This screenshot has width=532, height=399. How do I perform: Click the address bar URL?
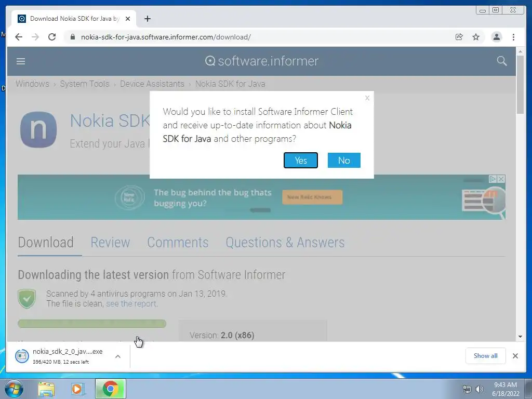[x=166, y=37]
